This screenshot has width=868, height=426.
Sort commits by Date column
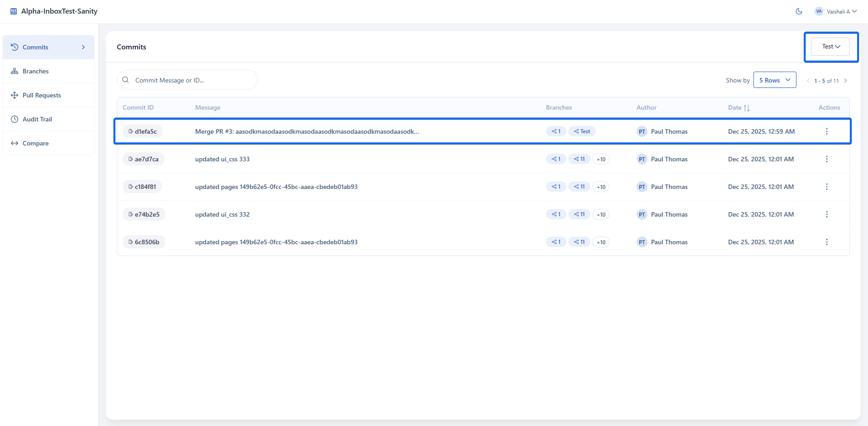(x=739, y=107)
